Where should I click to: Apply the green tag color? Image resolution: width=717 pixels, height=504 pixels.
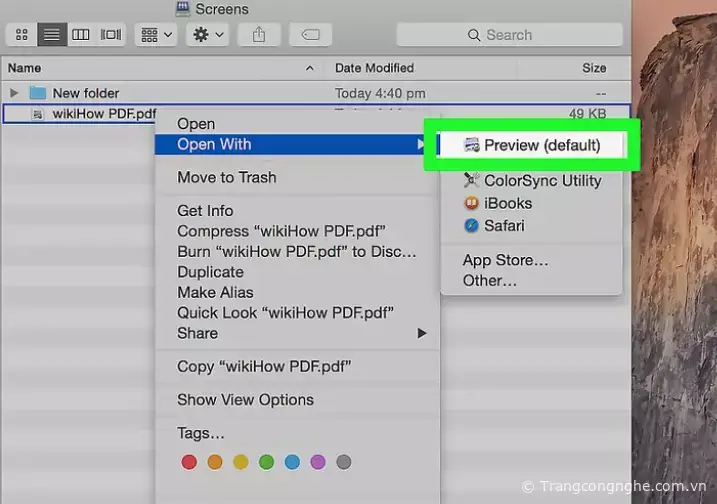coord(266,462)
